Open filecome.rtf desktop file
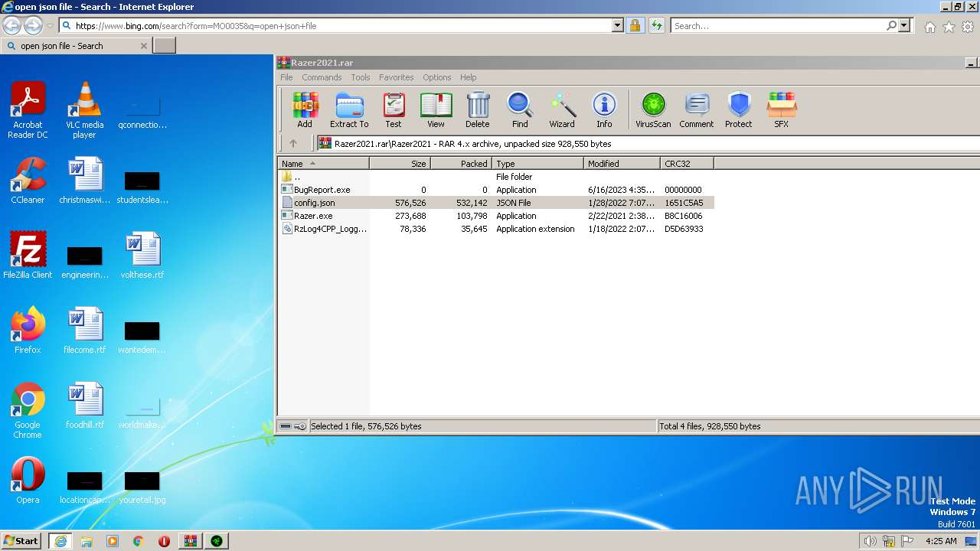Viewport: 980px width, 551px height. click(x=84, y=331)
